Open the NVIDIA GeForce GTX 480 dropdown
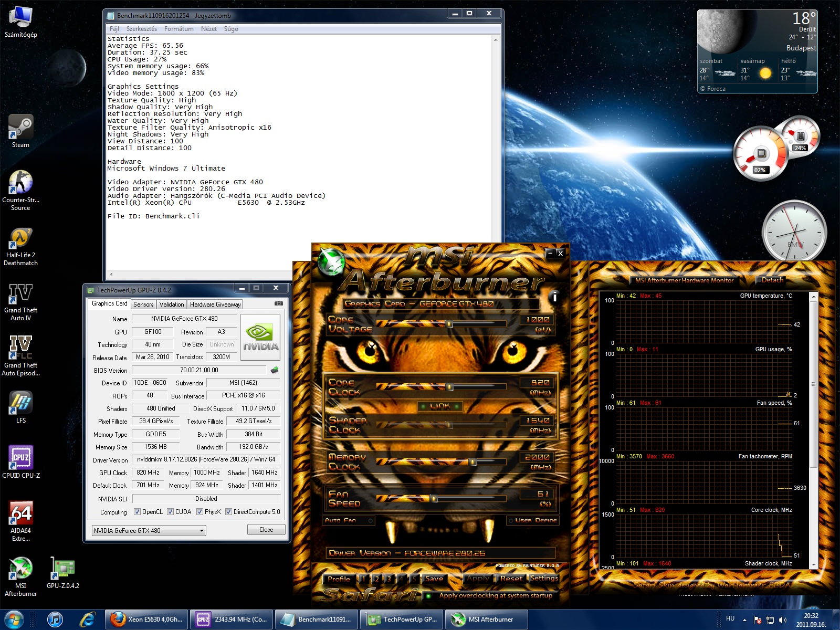The width and height of the screenshot is (840, 630). pyautogui.click(x=149, y=531)
